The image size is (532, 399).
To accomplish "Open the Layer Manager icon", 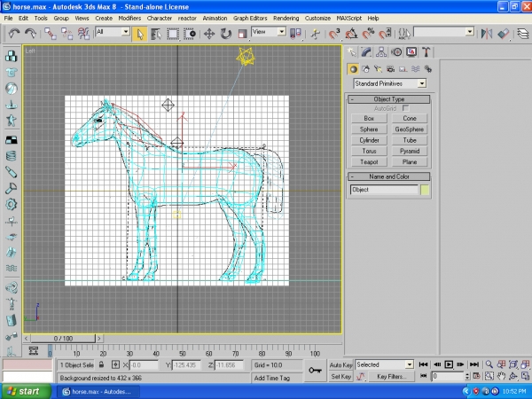I will tap(523, 34).
